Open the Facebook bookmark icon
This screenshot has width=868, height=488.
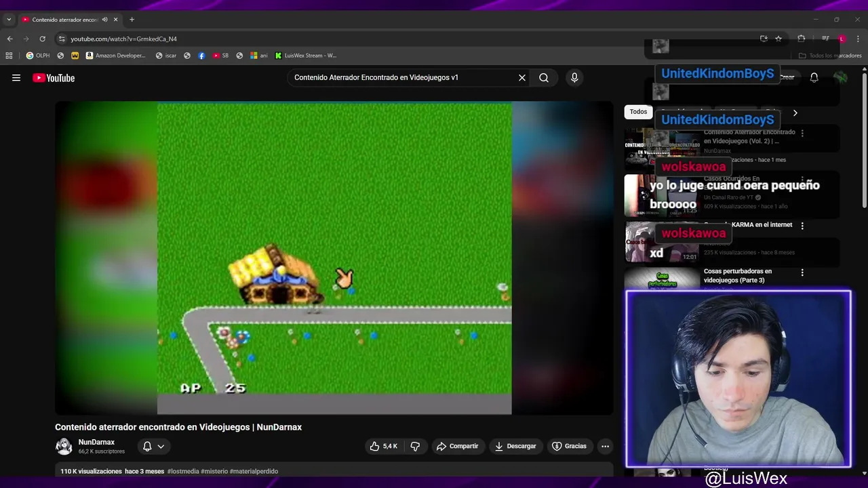point(201,56)
